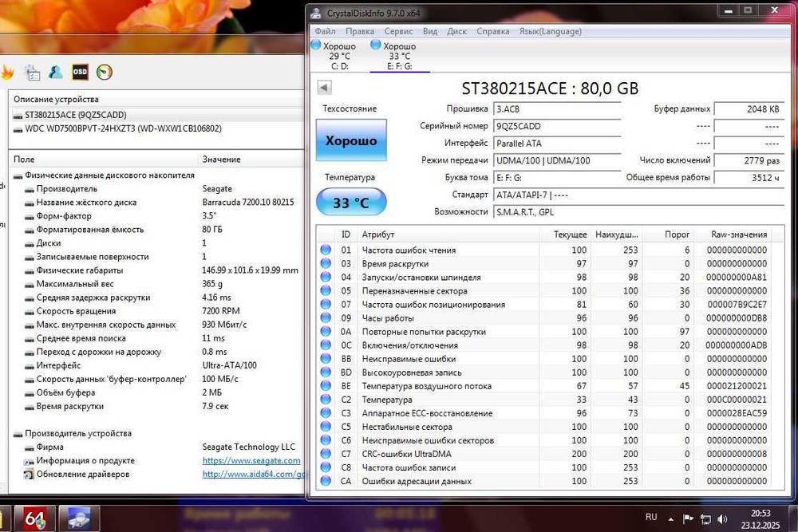This screenshot has height=532, width=798.
Task: Click the serial number field 9QZ5CADD
Action: point(557,126)
